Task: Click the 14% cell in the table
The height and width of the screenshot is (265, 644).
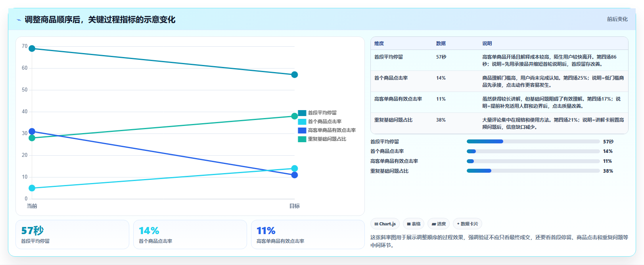Action: coord(441,78)
